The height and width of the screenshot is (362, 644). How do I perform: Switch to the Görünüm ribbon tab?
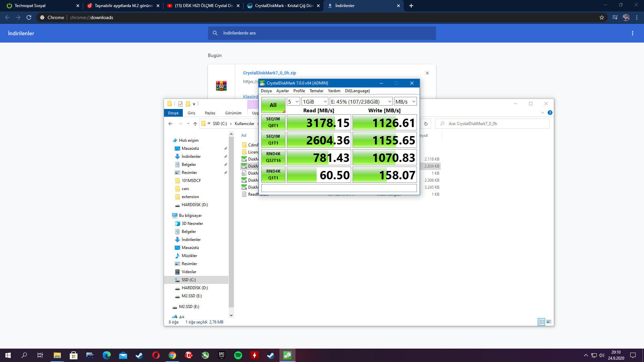coord(233,113)
